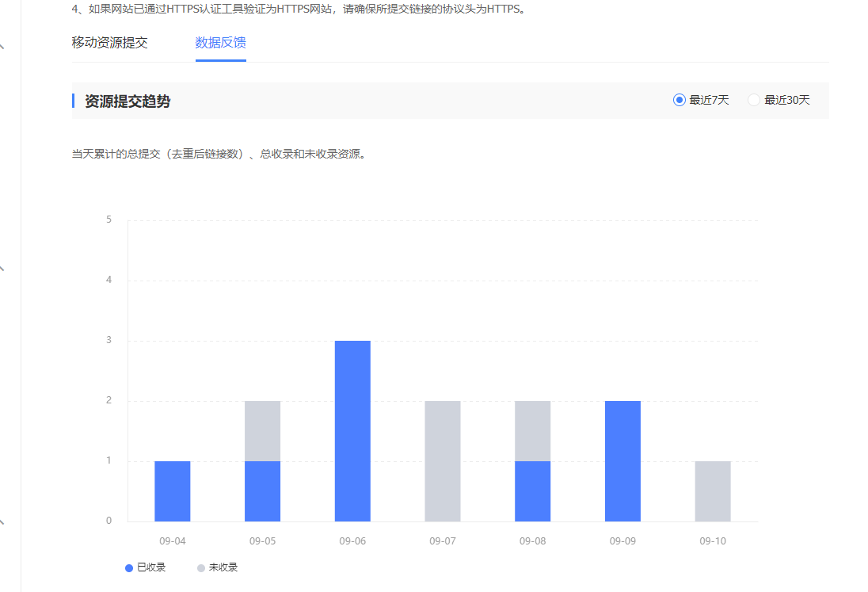This screenshot has width=868, height=592.
Task: Click the blue segment of 09-08 bar
Action: [532, 491]
